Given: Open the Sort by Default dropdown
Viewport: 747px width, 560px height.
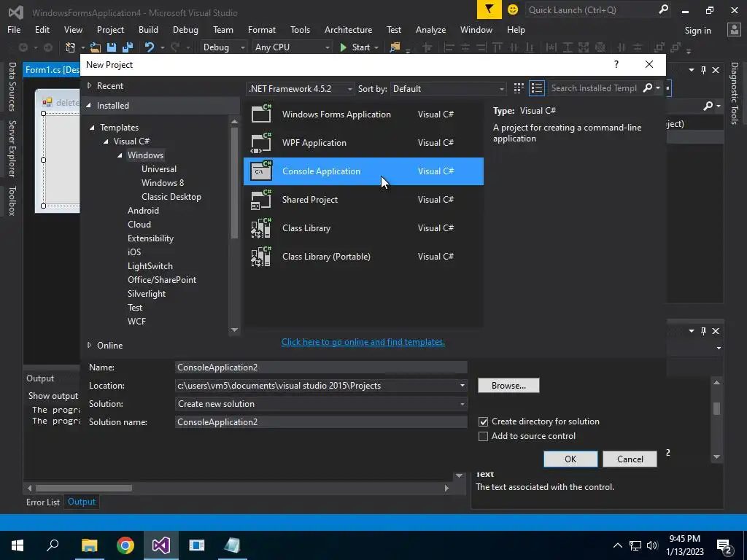Looking at the screenshot, I should [x=448, y=88].
